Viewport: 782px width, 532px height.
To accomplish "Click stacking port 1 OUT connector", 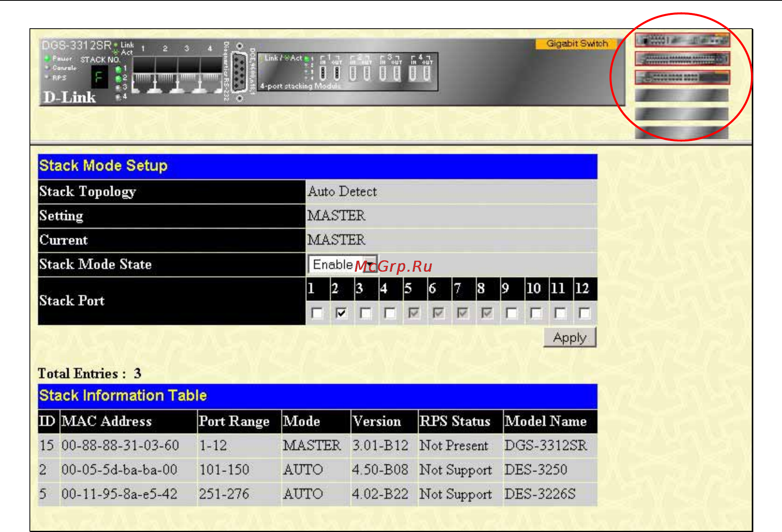I will 337,73.
